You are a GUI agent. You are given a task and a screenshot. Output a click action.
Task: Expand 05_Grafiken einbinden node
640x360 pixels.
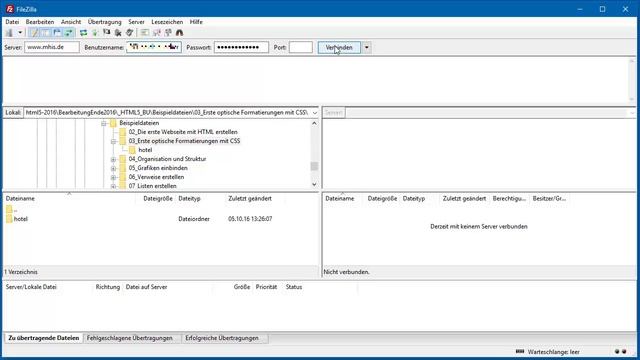coord(113,168)
